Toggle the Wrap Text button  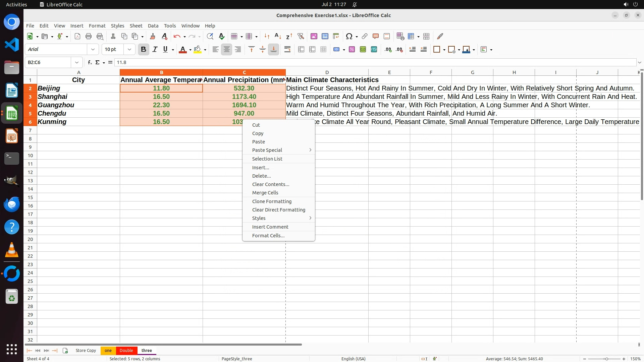287,50
